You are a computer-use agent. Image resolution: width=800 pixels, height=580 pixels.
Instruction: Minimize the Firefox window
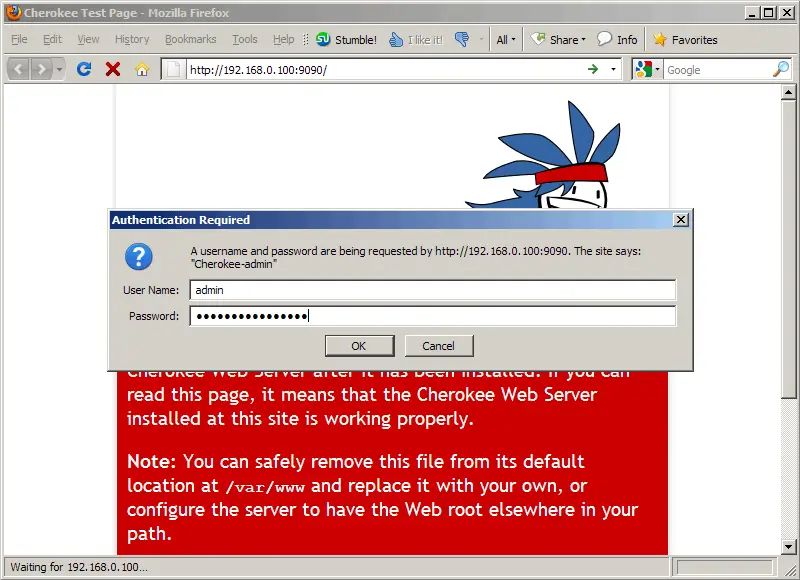(751, 13)
